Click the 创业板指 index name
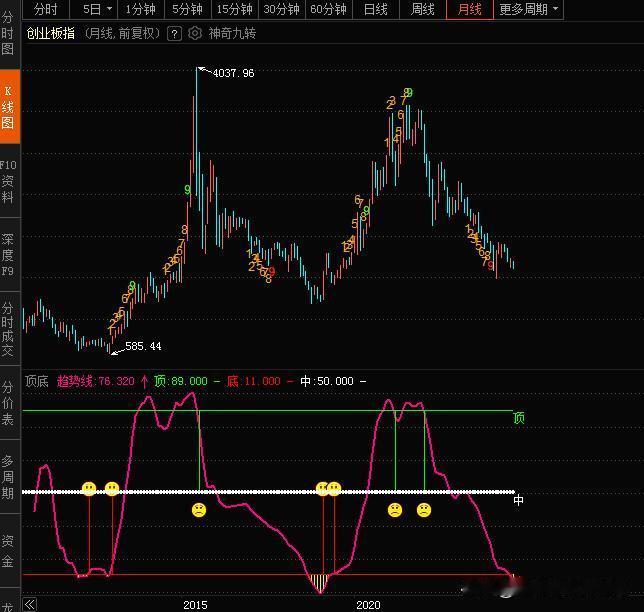644x612 pixels. pyautogui.click(x=51, y=33)
